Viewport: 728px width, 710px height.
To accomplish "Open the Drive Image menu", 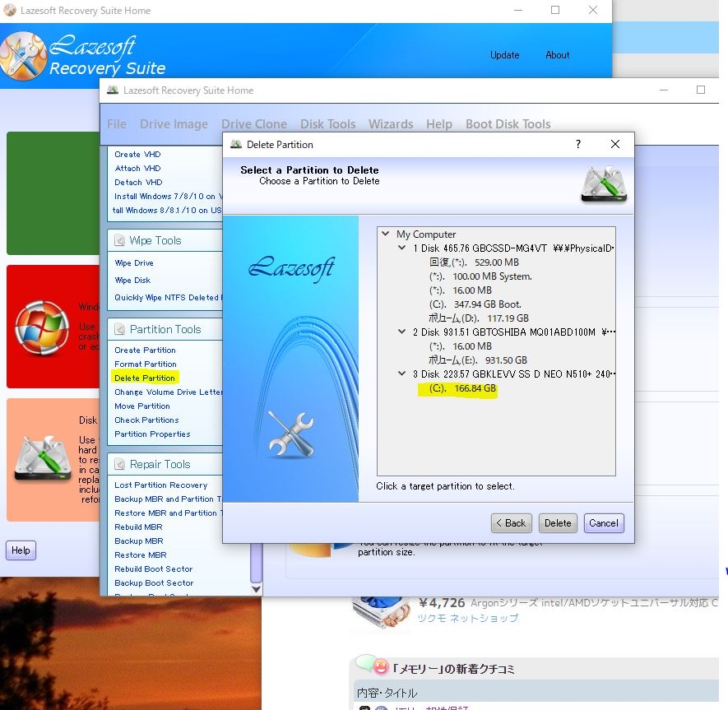I will click(x=174, y=124).
